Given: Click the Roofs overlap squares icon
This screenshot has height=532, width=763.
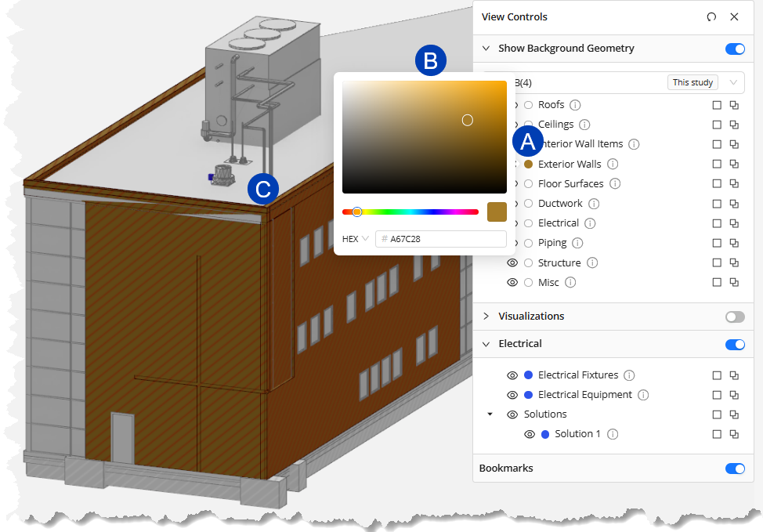Looking at the screenshot, I should 734,105.
